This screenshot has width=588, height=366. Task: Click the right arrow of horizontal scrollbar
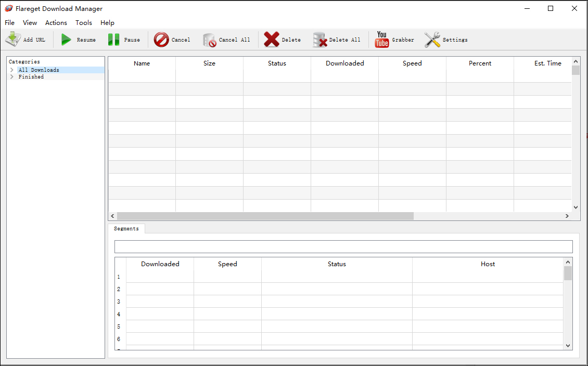pos(567,216)
